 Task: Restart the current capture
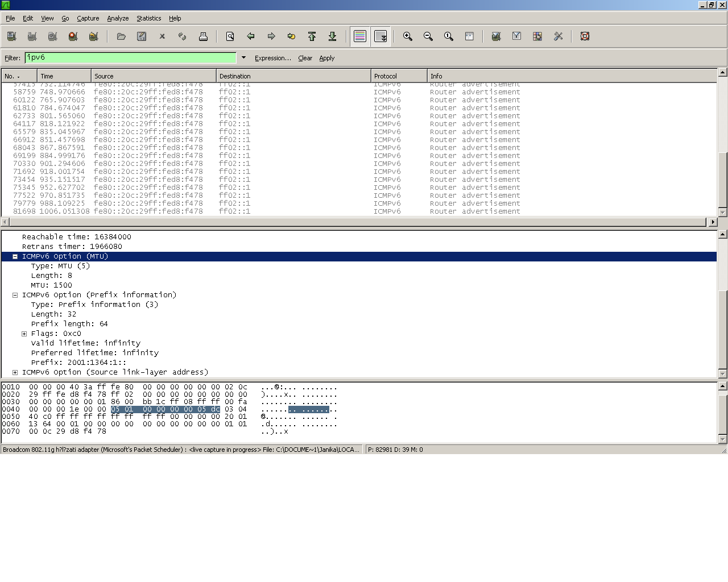(x=93, y=36)
